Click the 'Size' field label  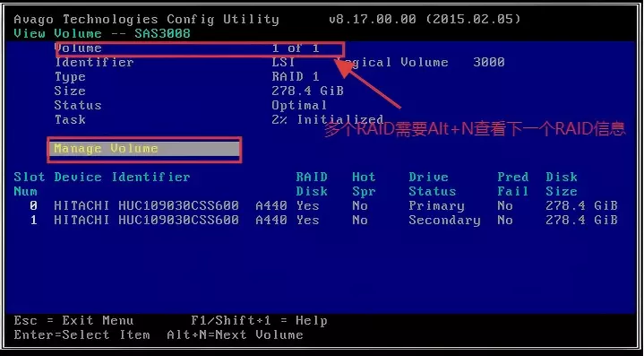point(70,91)
